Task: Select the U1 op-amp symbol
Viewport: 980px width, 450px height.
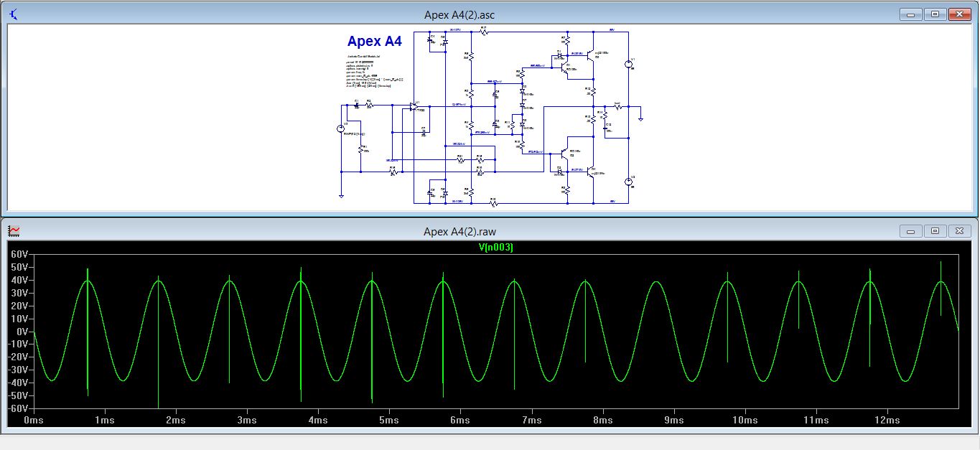Action: tap(414, 106)
